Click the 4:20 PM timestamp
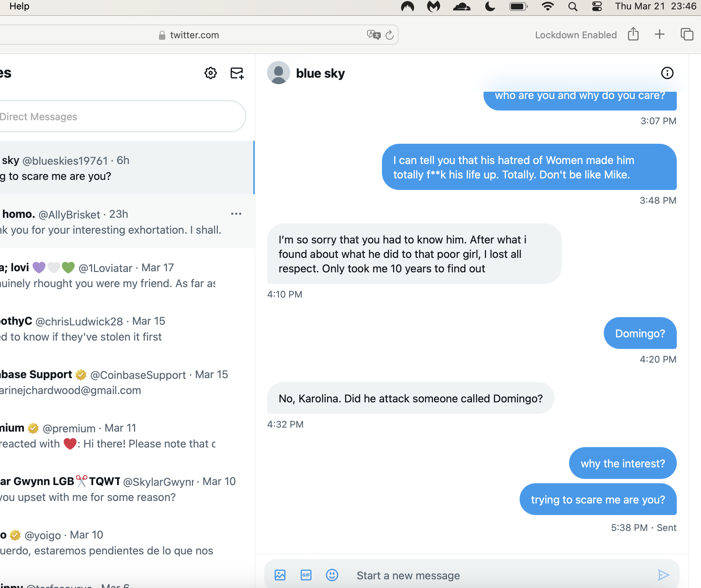Viewport: 701px width, 588px height. 658,359
